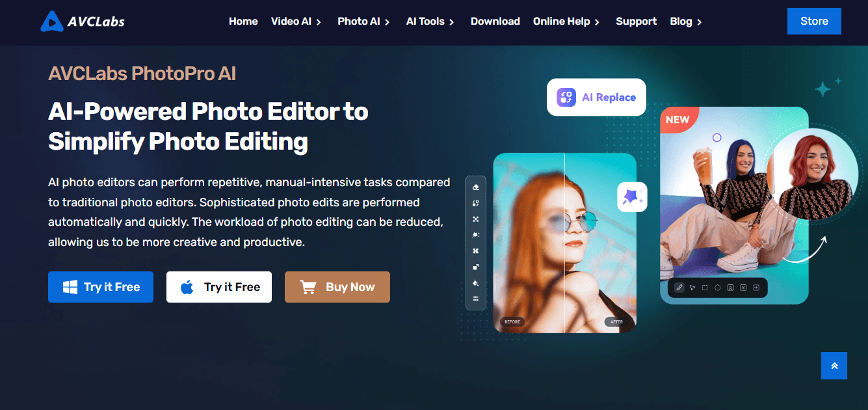This screenshot has width=868, height=410.
Task: Choose the circular selection tool
Action: click(717, 287)
